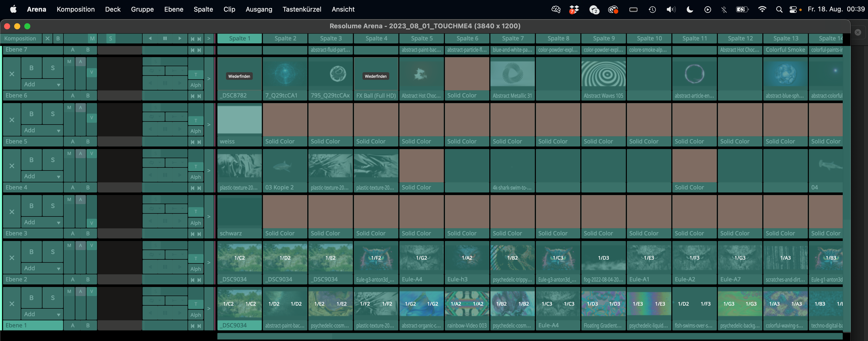This screenshot has width=868, height=341.
Task: Trigger next clip in Ebene 1
Action: pyautogui.click(x=199, y=326)
